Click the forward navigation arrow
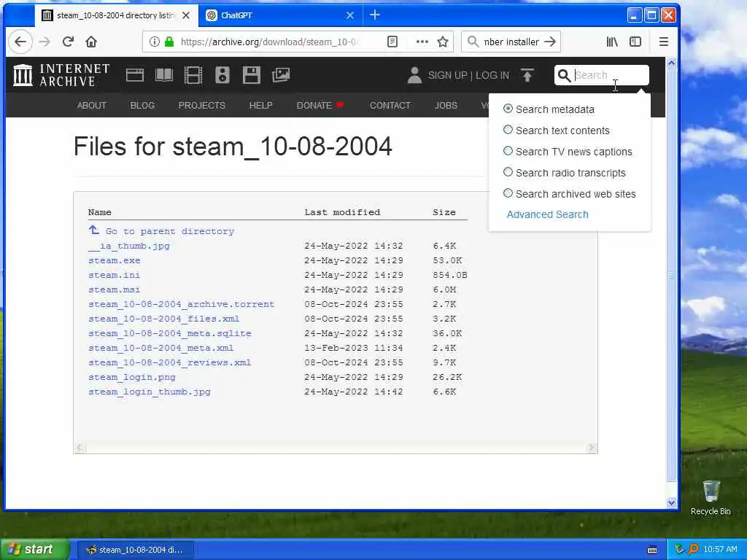747x560 pixels. point(44,42)
